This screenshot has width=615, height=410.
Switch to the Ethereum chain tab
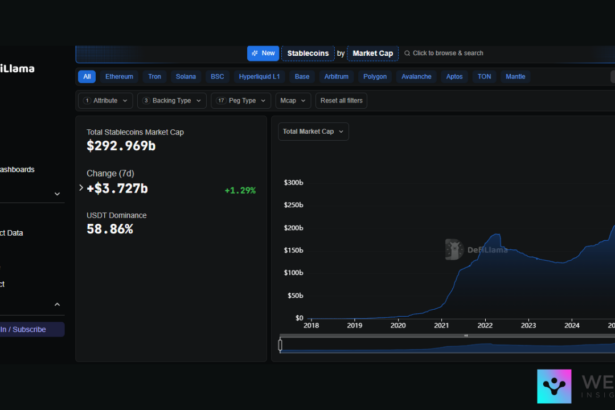coord(119,76)
